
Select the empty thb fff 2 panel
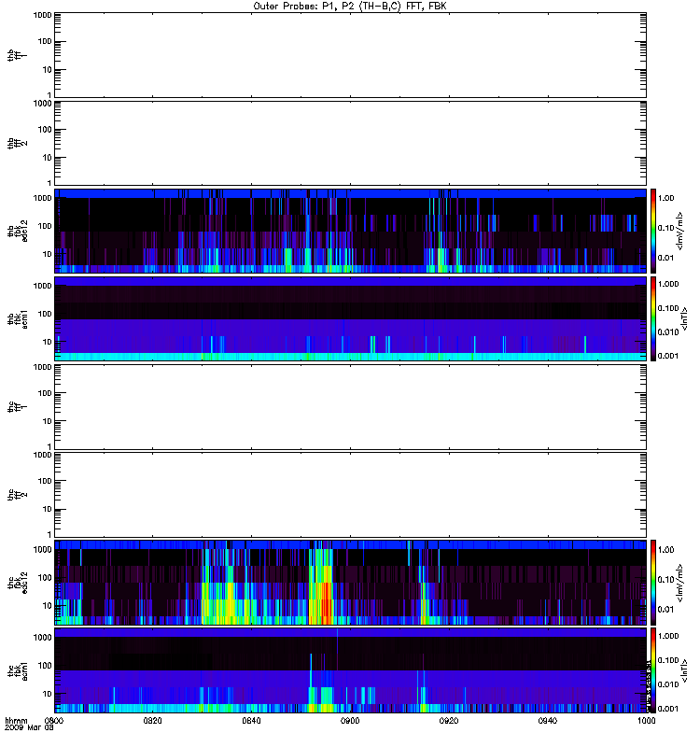(351, 143)
